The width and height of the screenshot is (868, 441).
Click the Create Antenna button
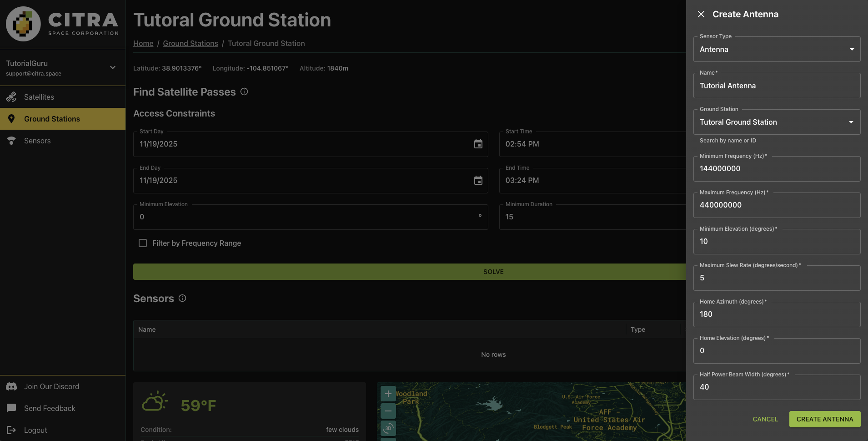tap(825, 419)
